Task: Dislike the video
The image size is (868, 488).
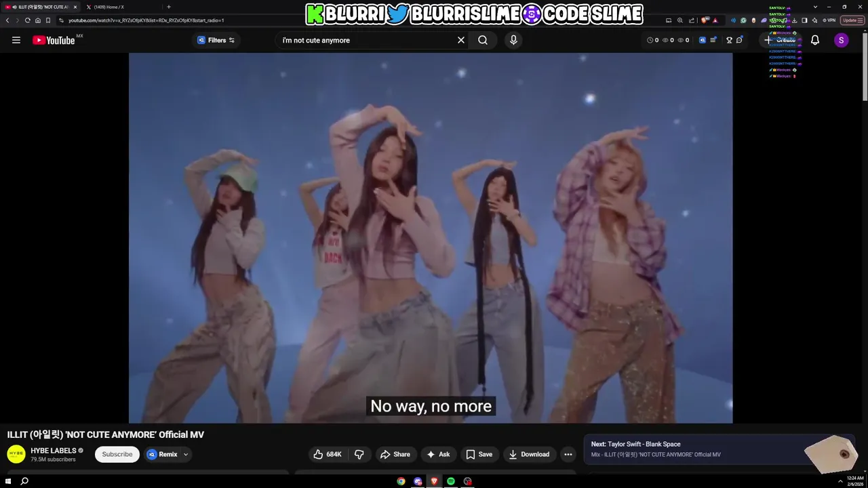Action: (359, 454)
